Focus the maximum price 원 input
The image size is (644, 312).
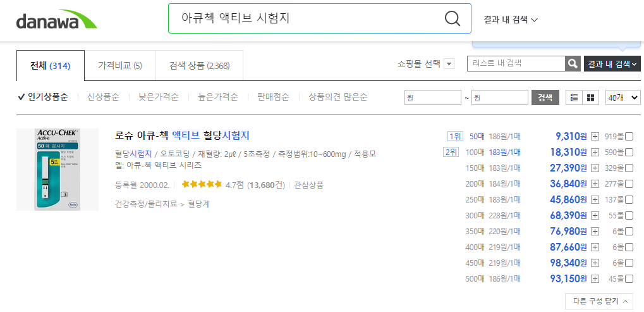click(500, 97)
